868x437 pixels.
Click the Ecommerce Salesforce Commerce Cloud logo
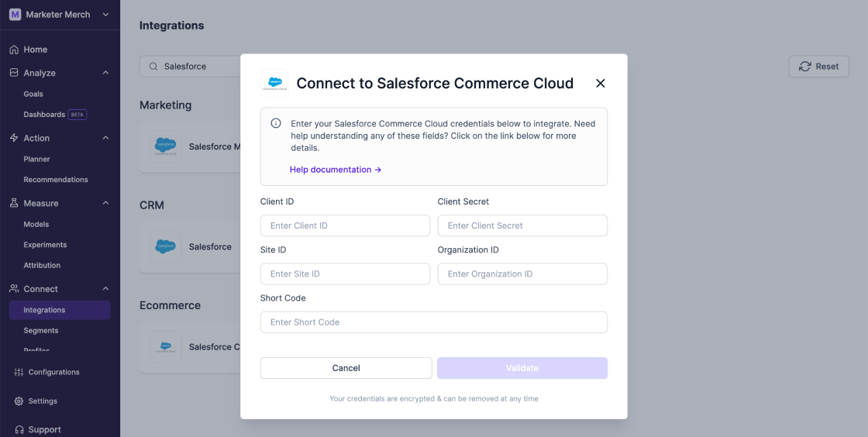click(166, 347)
